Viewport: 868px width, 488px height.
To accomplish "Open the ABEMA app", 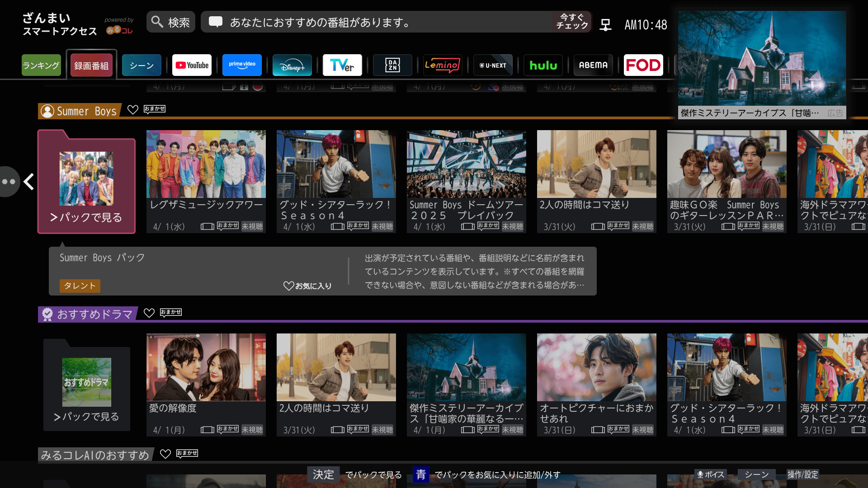I will [593, 65].
